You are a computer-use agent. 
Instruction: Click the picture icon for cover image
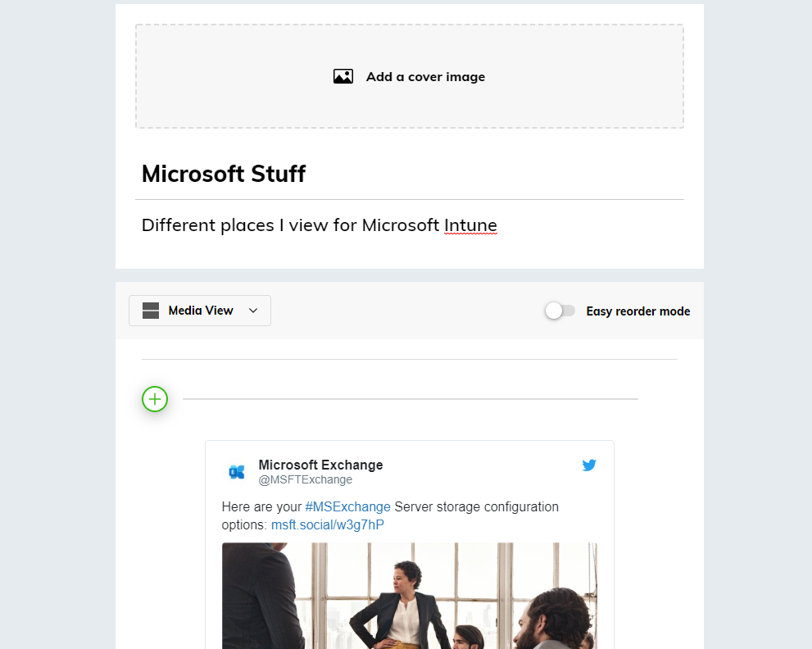(342, 76)
